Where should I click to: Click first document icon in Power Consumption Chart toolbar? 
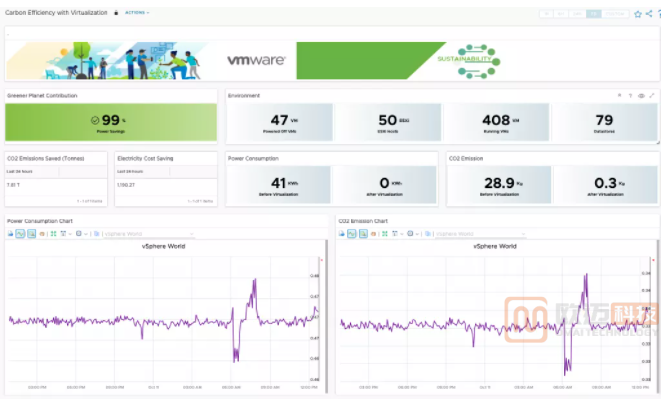pos(11,233)
